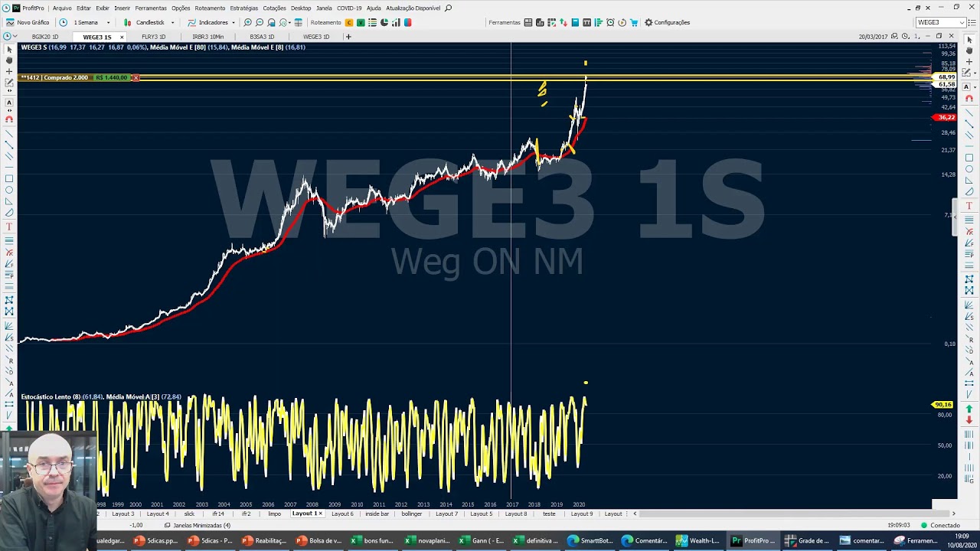
Task: Select the Layout 6 bottom tab
Action: pos(343,514)
